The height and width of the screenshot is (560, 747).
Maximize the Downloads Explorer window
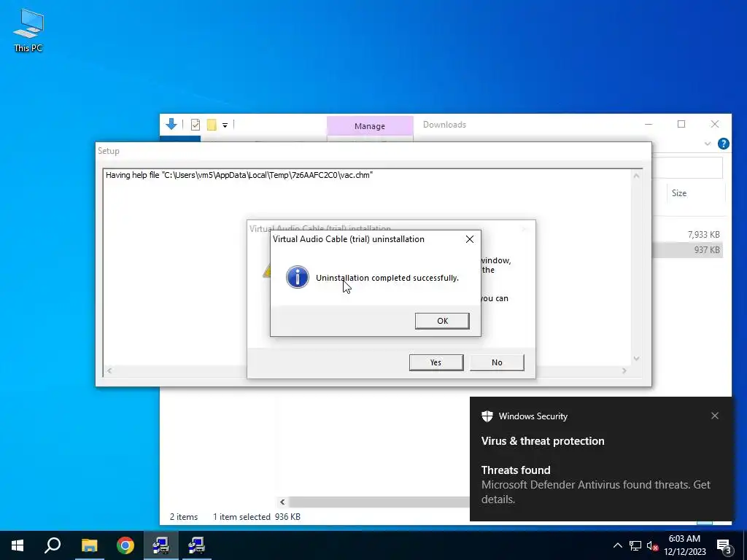coord(681,124)
